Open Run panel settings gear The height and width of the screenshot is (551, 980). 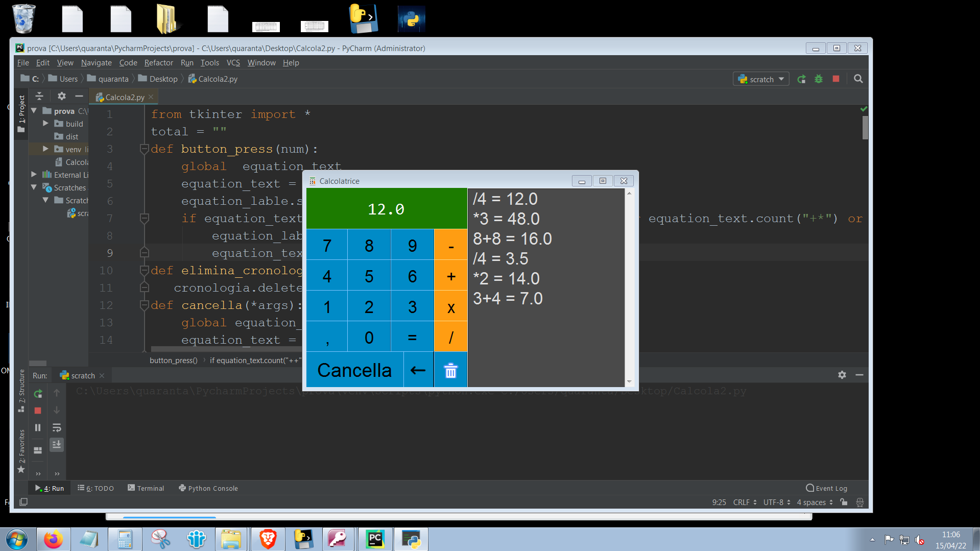coord(842,375)
